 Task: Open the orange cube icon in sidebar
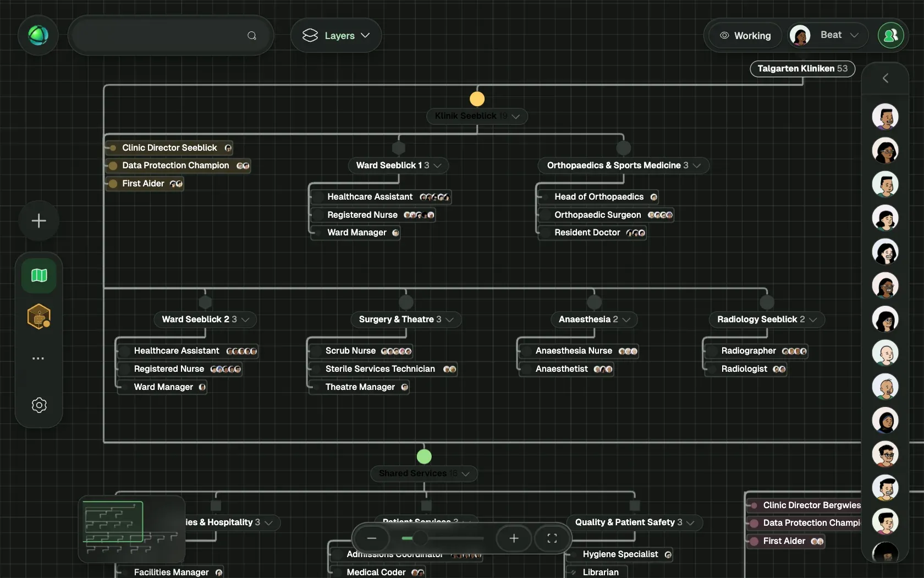[x=39, y=317]
